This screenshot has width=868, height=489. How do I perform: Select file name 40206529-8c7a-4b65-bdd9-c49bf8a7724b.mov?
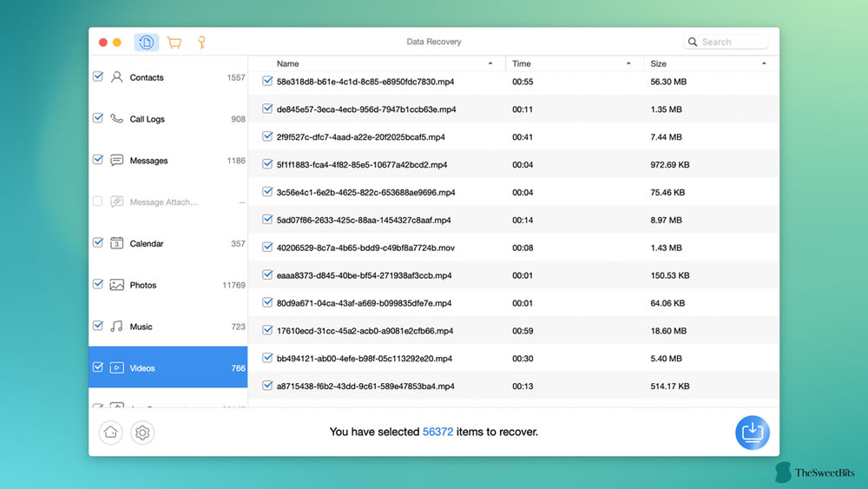[365, 248]
